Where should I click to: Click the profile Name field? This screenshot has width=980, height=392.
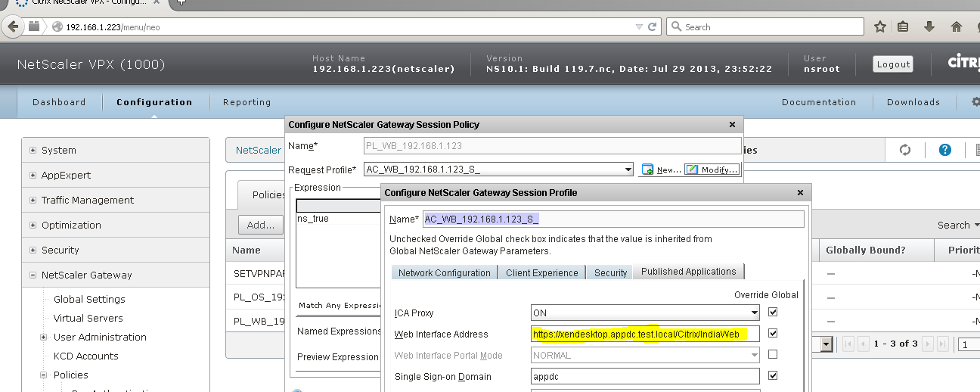pos(613,219)
